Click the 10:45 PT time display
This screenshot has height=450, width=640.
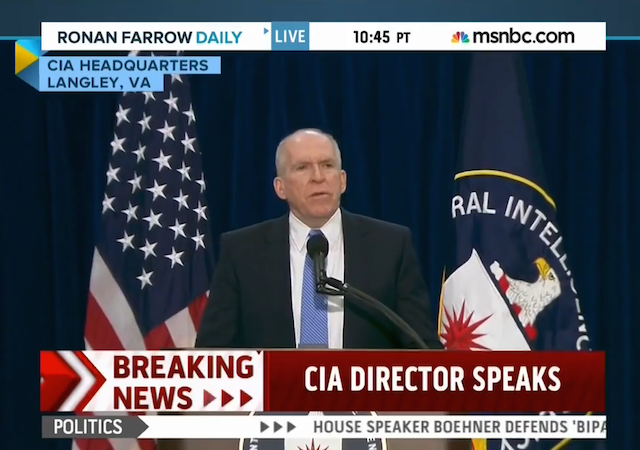[x=381, y=37]
